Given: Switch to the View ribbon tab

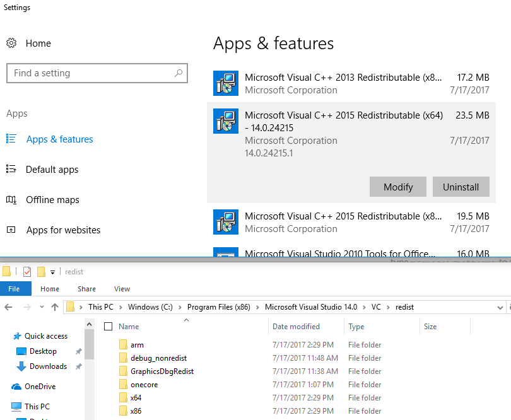Looking at the screenshot, I should (x=122, y=289).
